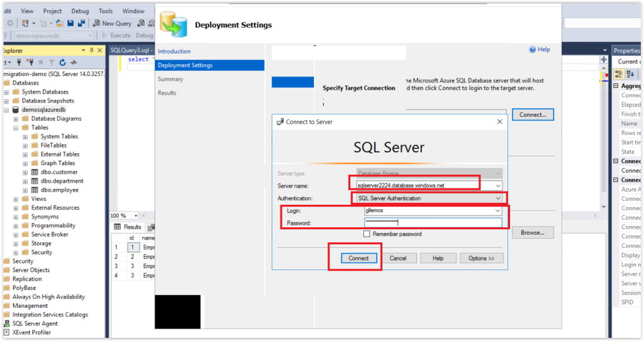Open the demosqlazuredb database selector dropdown
Image resolution: width=644 pixels, height=341 pixels.
(x=91, y=36)
